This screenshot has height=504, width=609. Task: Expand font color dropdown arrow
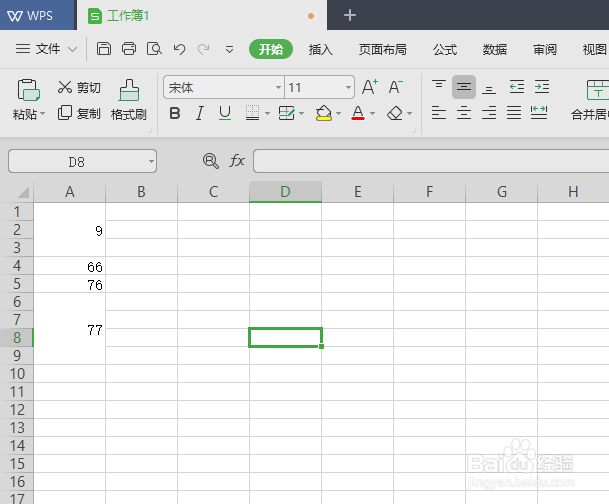pos(372,114)
